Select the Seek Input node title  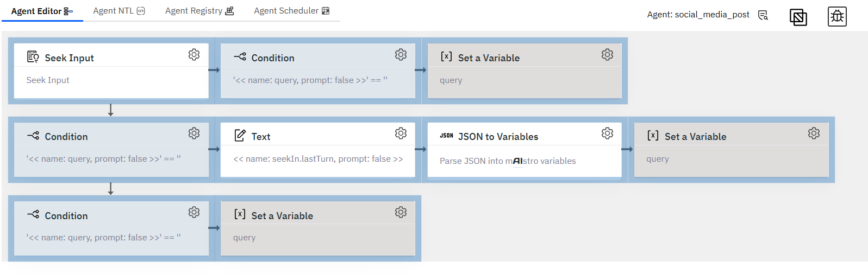[x=69, y=58]
